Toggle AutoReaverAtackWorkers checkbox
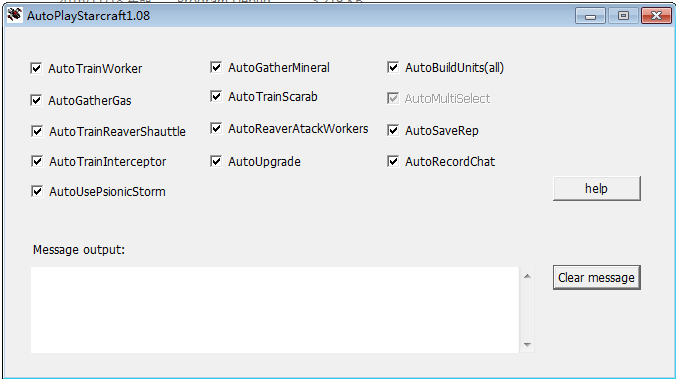 point(216,128)
